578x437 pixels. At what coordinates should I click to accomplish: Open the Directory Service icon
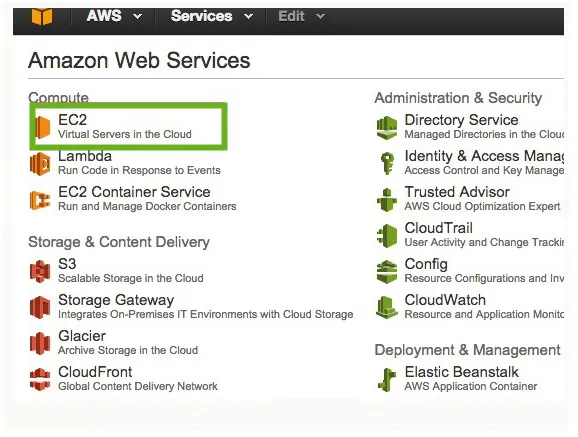[x=387, y=127]
